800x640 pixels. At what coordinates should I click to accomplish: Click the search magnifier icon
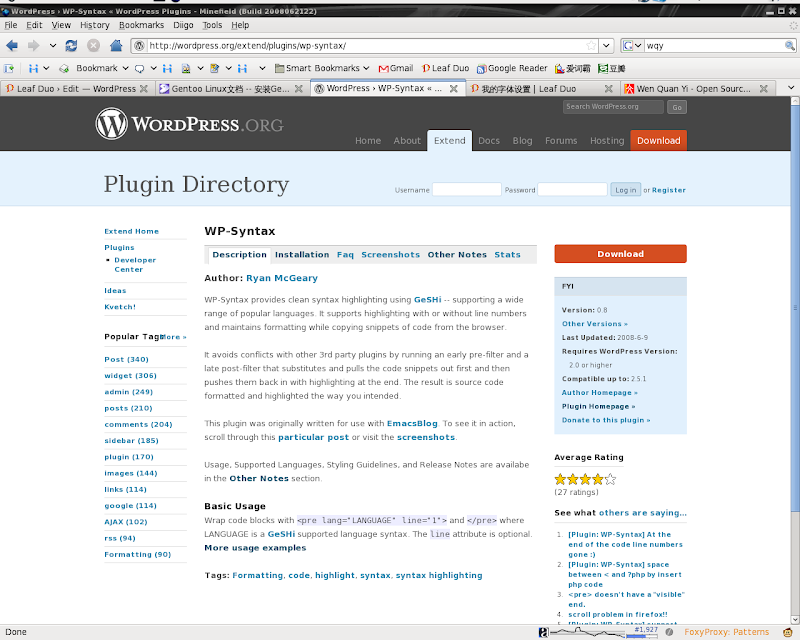789,46
